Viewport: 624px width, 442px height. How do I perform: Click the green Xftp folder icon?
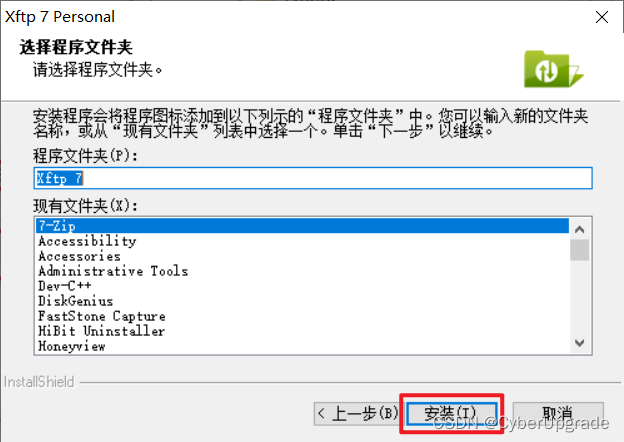[554, 69]
